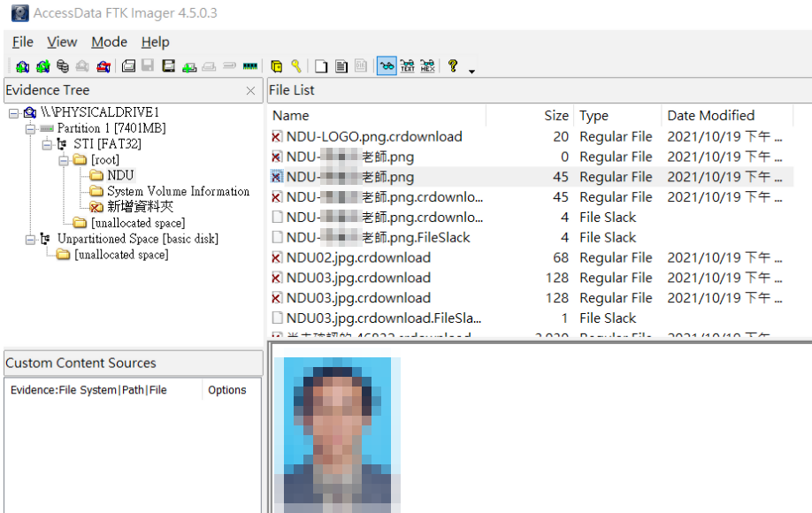
Task: Switch viewer to HEX mode icon
Action: (427, 66)
